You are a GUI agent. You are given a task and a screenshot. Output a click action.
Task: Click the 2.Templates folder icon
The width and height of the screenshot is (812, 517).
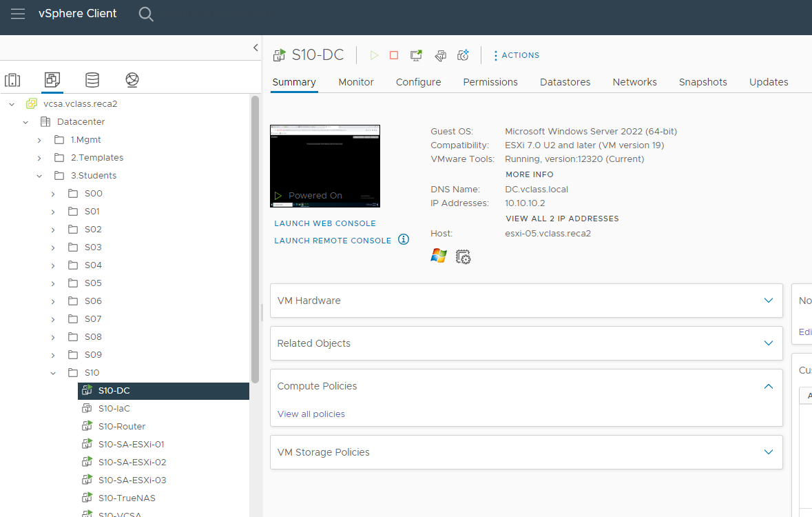pos(59,158)
